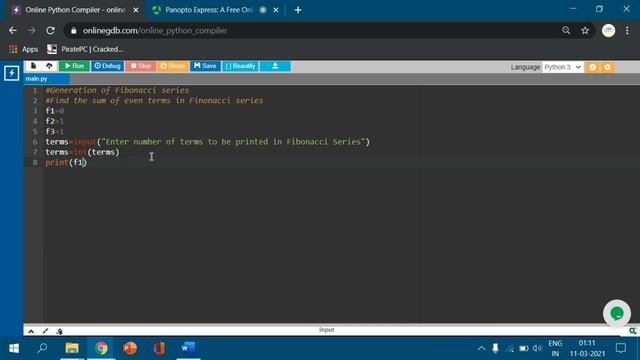The width and height of the screenshot is (640, 360).
Task: Switch to the Panopto Express browser tab
Action: tap(208, 10)
